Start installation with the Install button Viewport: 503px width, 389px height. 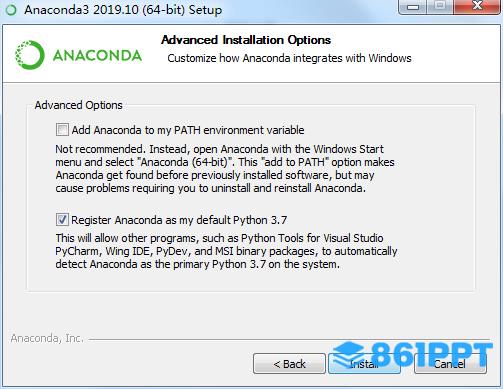click(x=364, y=364)
